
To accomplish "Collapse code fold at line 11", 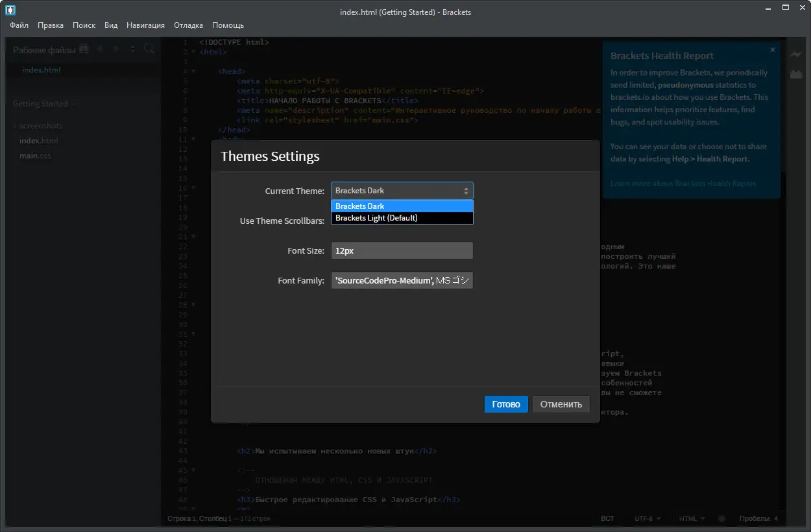I will (193, 139).
